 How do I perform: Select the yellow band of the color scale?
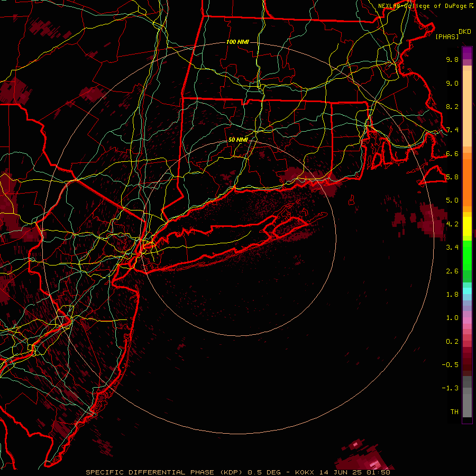coord(467,226)
